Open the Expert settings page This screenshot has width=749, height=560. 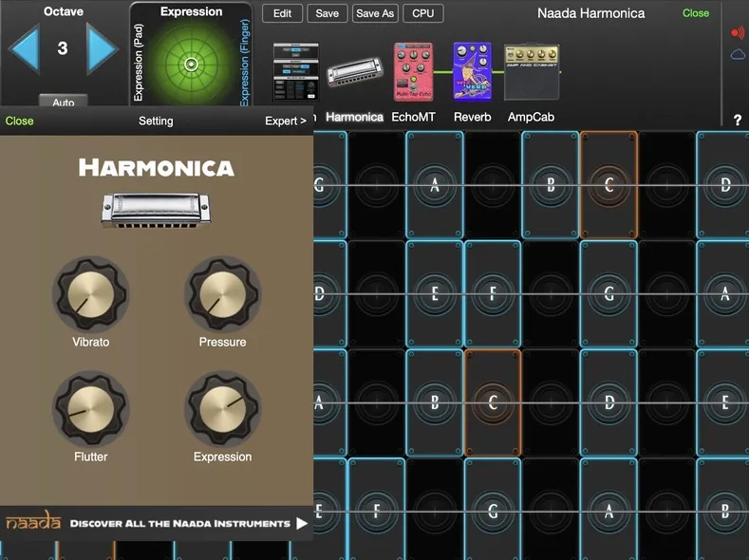(x=286, y=121)
